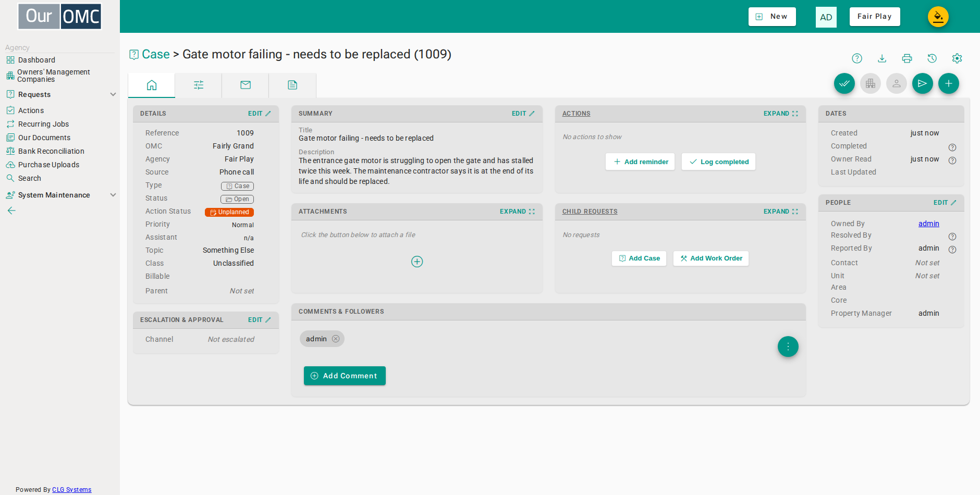Expand the Attachments panel

tap(517, 212)
